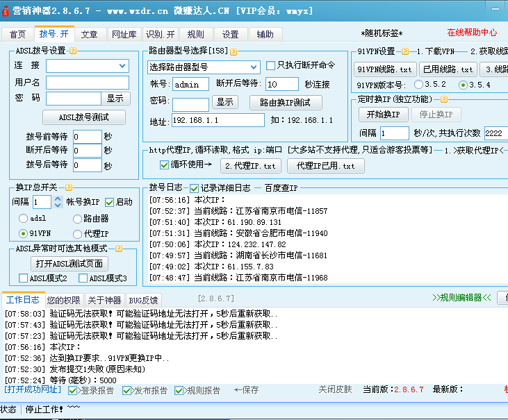The width and height of the screenshot is (508, 420).
Task: Open the 您的权限 tab
Action: coord(63,301)
